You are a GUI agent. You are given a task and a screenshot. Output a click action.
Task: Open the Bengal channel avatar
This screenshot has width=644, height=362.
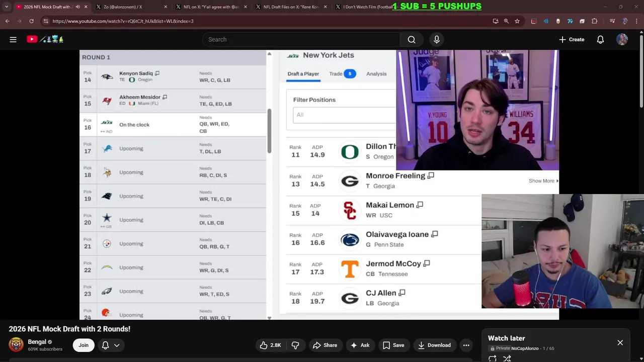pyautogui.click(x=16, y=344)
